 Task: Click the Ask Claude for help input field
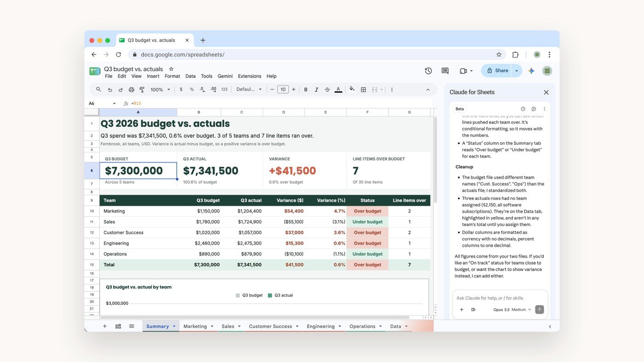click(500, 298)
